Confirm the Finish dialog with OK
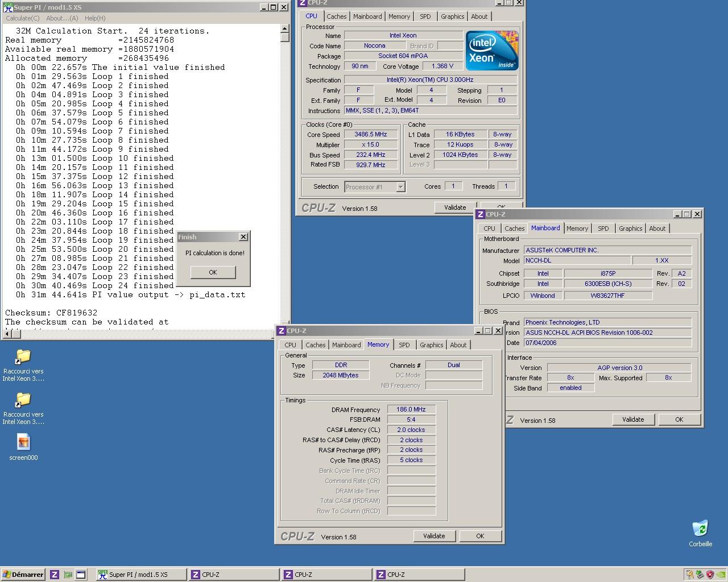Viewport: 728px width, 582px height. click(213, 272)
